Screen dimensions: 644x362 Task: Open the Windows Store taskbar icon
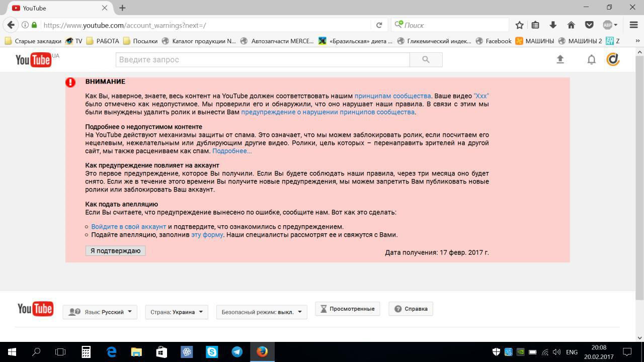tap(162, 352)
